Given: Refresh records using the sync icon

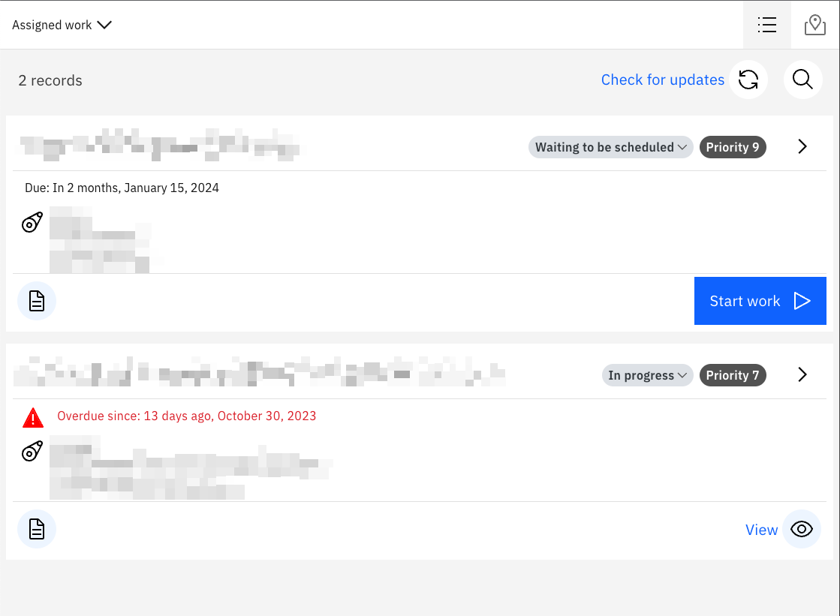Looking at the screenshot, I should click(748, 80).
